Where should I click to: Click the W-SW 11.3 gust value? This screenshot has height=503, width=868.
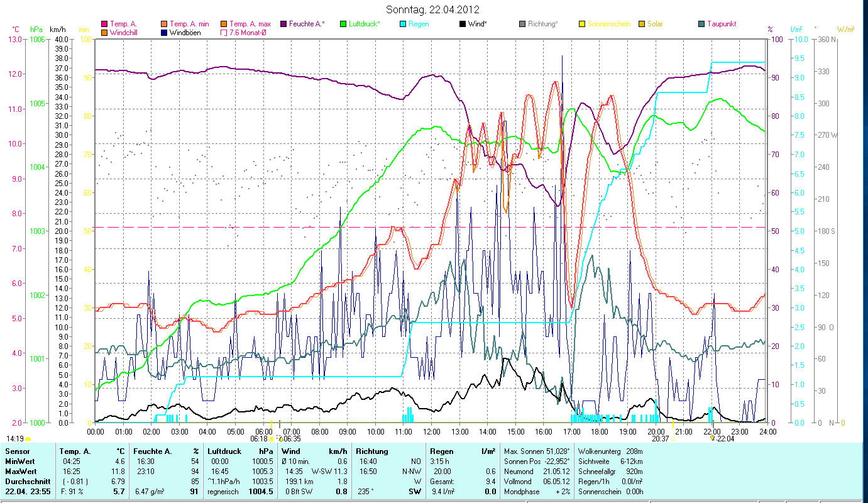point(329,472)
